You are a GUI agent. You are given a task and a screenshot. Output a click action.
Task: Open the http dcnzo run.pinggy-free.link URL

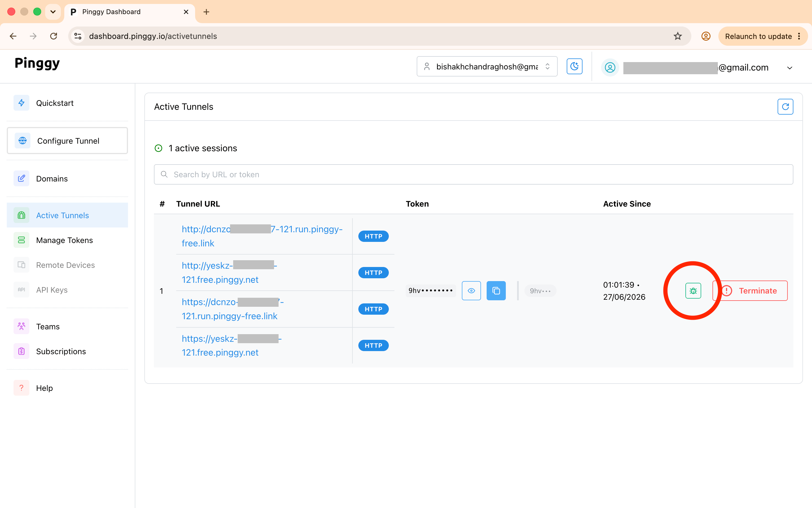coord(262,236)
